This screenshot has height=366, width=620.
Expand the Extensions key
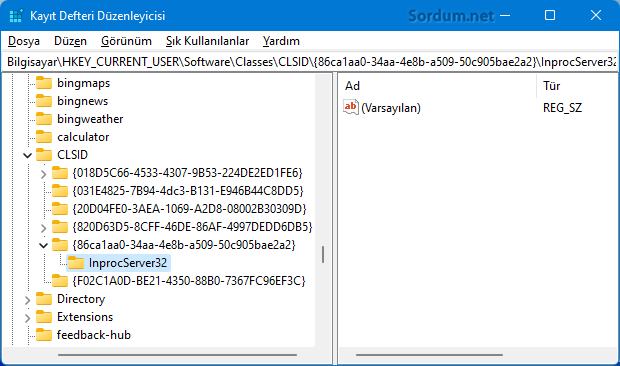click(27, 318)
